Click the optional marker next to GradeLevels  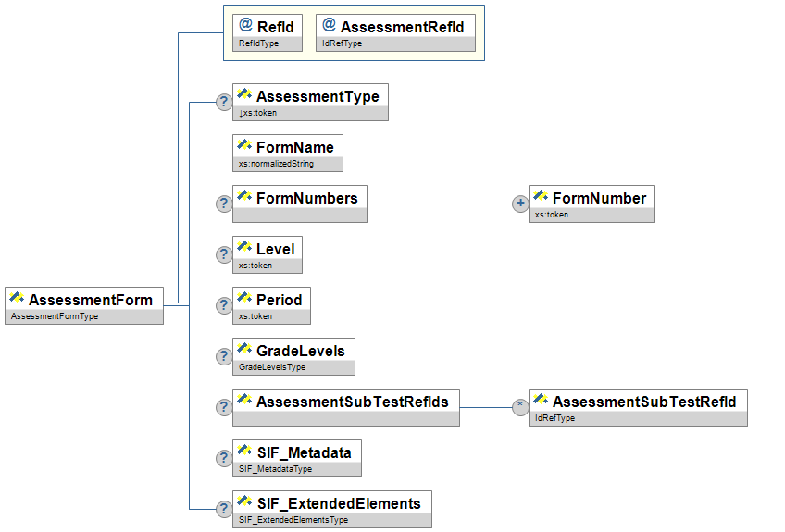tap(223, 357)
